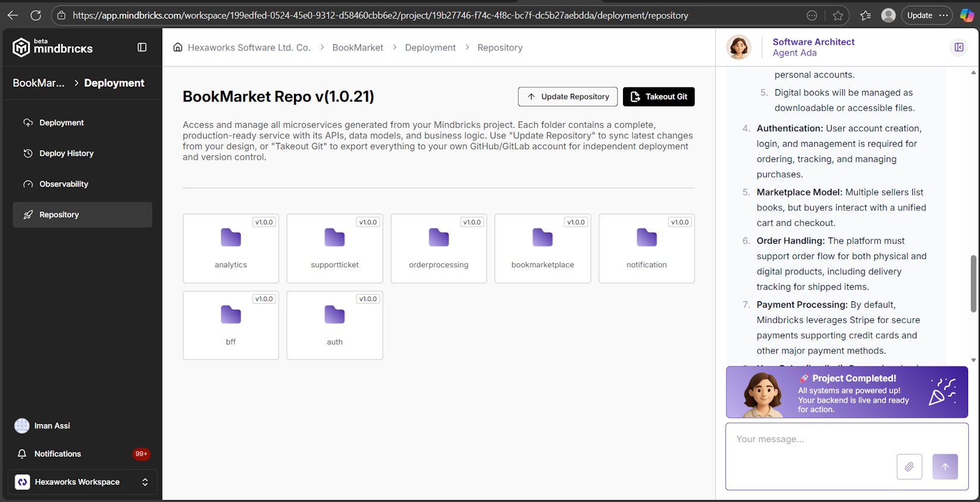Click the attach file paperclip icon
Screen dimensions: 980x502
pos(909,466)
